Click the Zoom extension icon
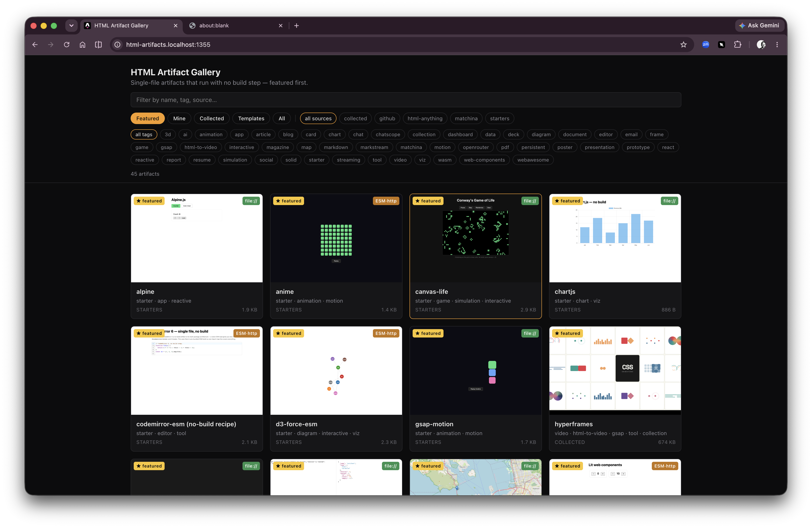 pyautogui.click(x=706, y=45)
